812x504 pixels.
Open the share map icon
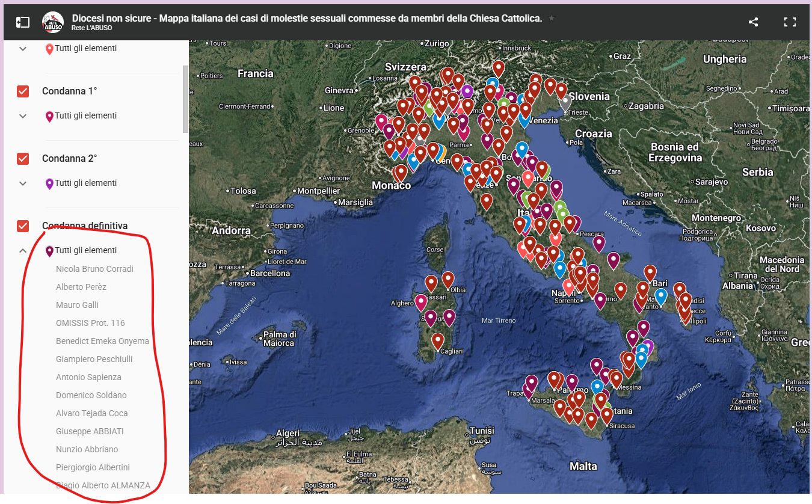[753, 22]
